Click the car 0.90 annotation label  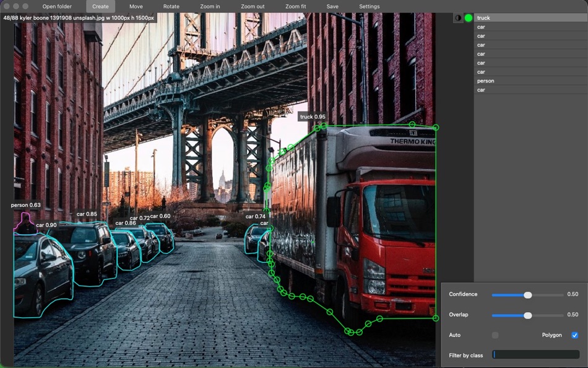pyautogui.click(x=46, y=225)
